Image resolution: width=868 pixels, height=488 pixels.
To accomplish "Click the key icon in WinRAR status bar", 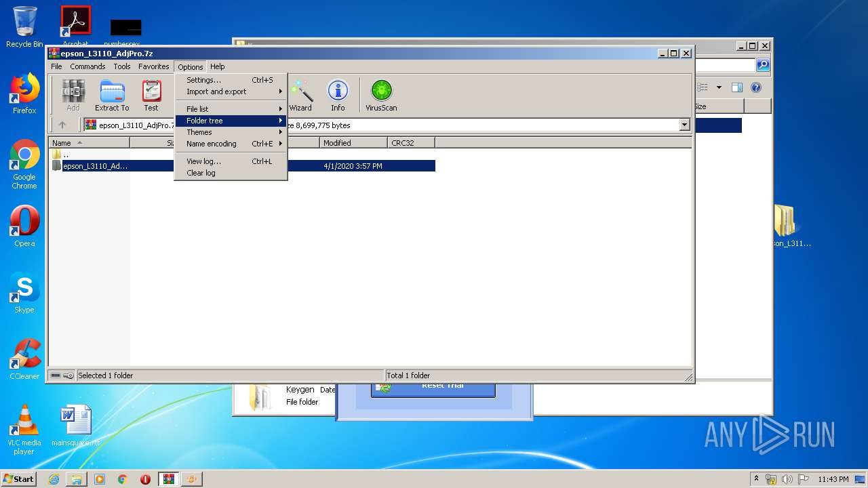I will click(68, 375).
